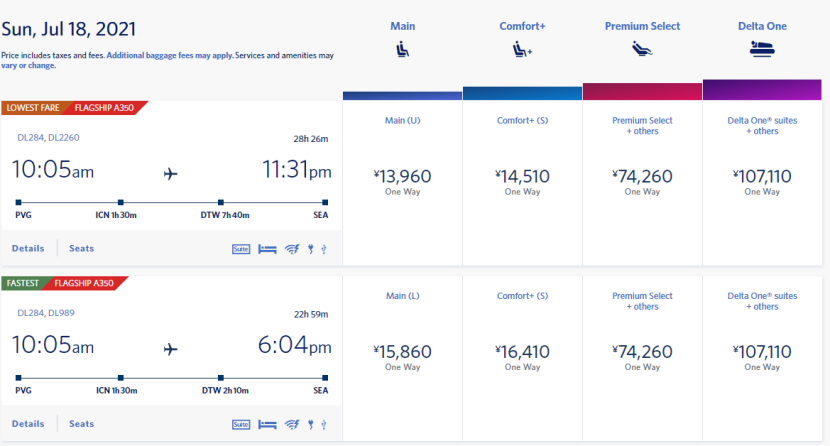
Task: Click the power outlet icon on fastest flight
Action: [310, 424]
